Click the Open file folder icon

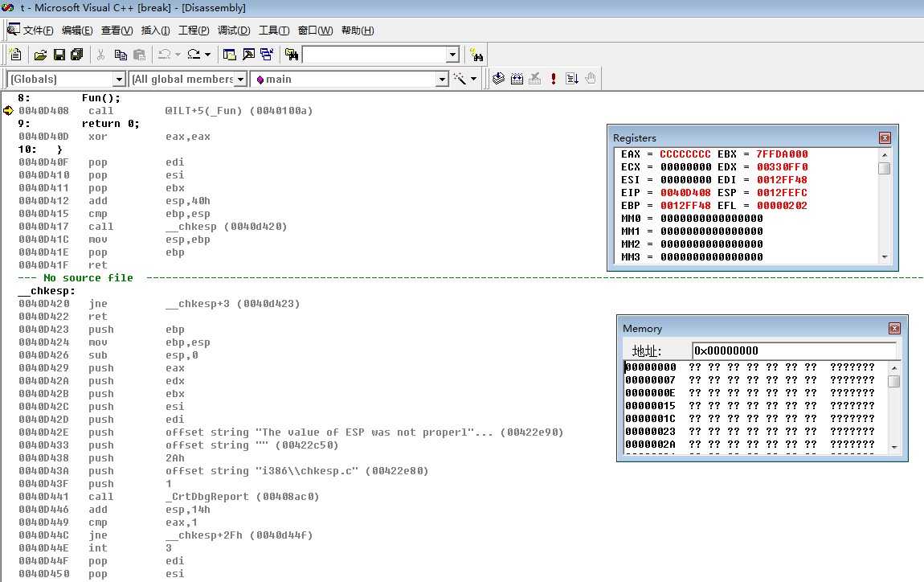pos(40,55)
